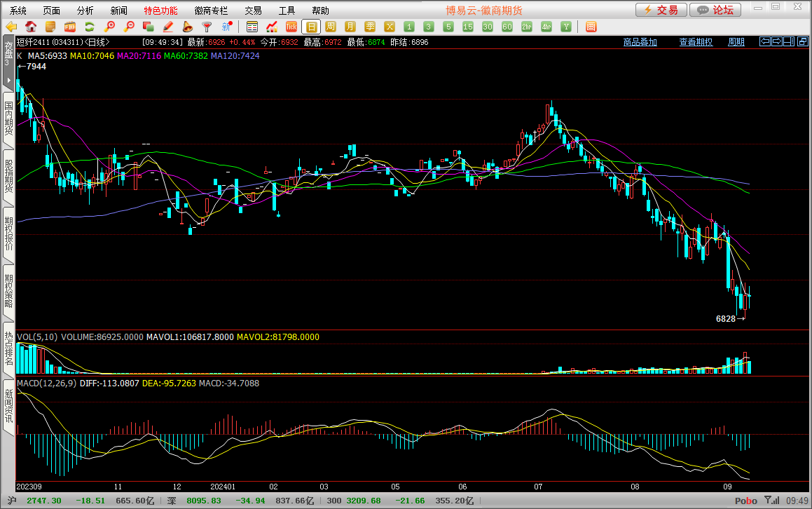Viewport: 812px width, 509px height.
Task: Click the previous contract left-arrow icon
Action: [765, 41]
